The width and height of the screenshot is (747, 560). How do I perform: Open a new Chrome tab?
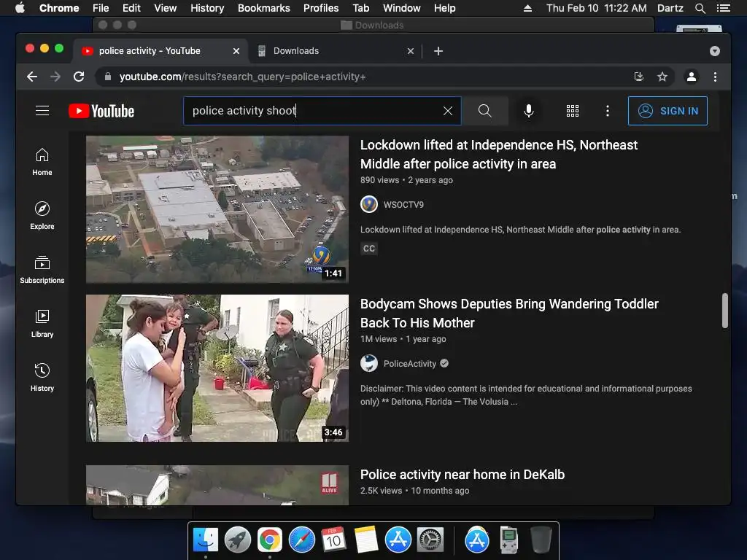tap(438, 51)
